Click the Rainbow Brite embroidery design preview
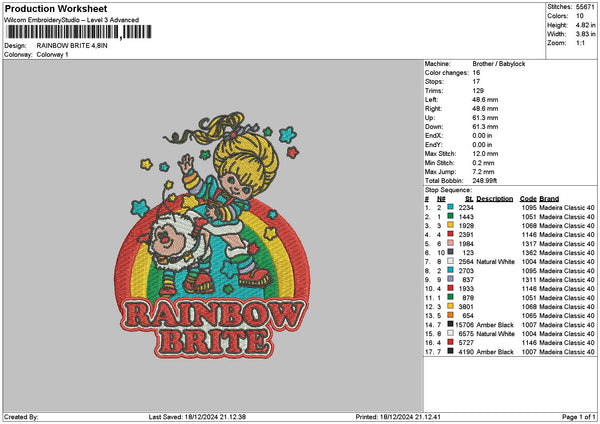This screenshot has height=424, width=600. [x=212, y=235]
